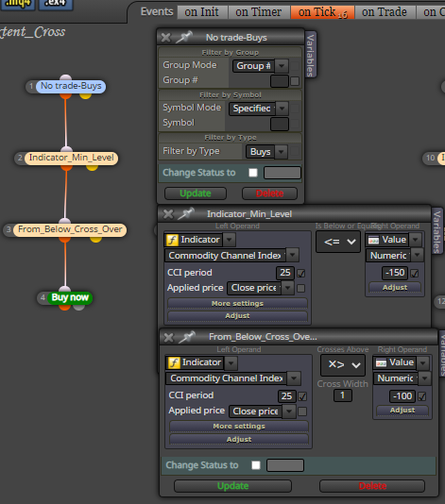Pin the No trade-Buys panel
Screen dimensions: 445x504
pos(184,38)
